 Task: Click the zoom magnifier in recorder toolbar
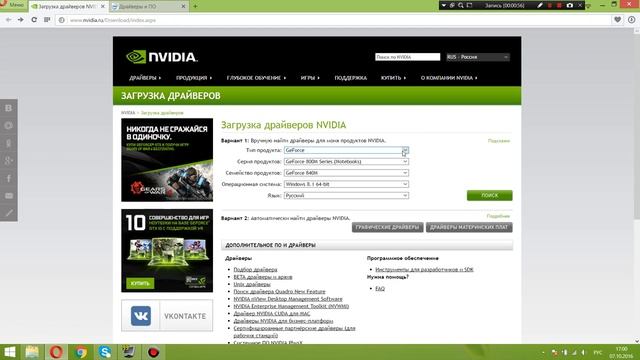pyautogui.click(x=461, y=5)
